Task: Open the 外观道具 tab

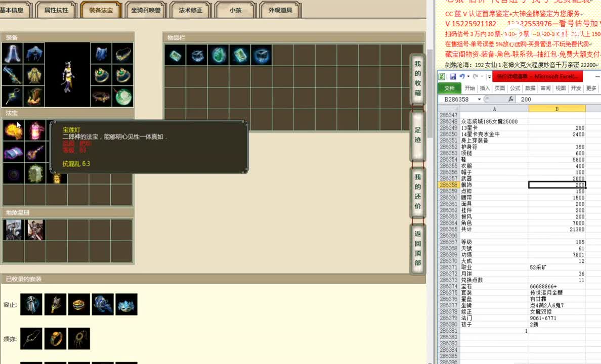Action: [x=280, y=10]
